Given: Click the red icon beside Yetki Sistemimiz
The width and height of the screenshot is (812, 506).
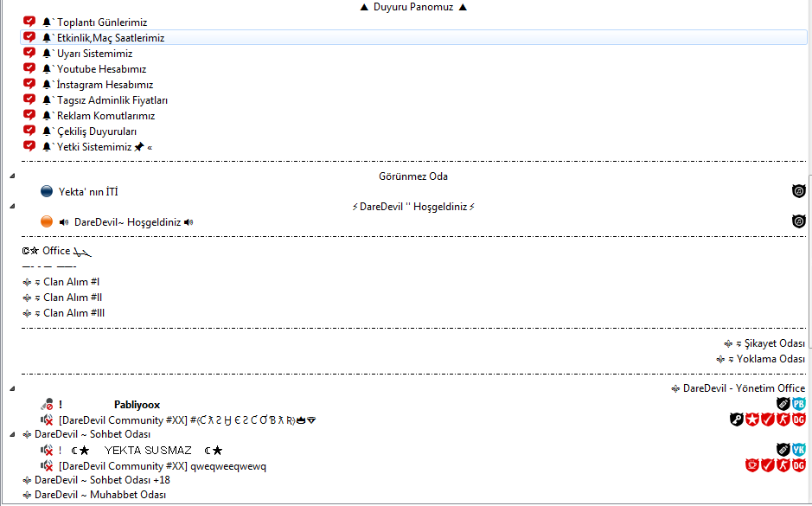Looking at the screenshot, I should click(29, 145).
